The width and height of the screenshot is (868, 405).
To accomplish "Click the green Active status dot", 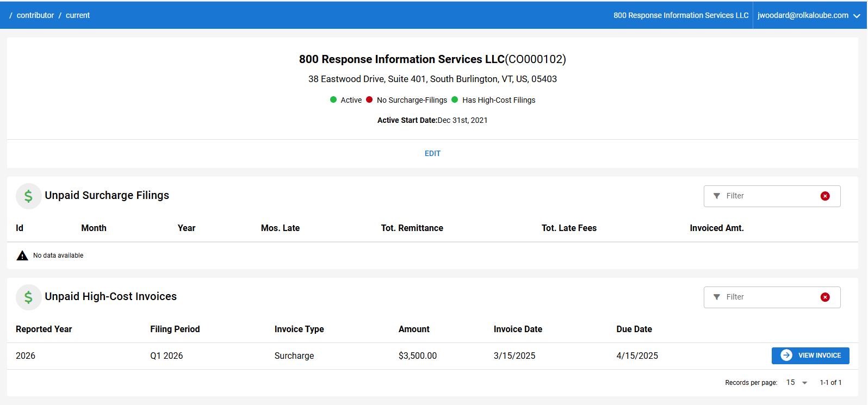I will 333,99.
